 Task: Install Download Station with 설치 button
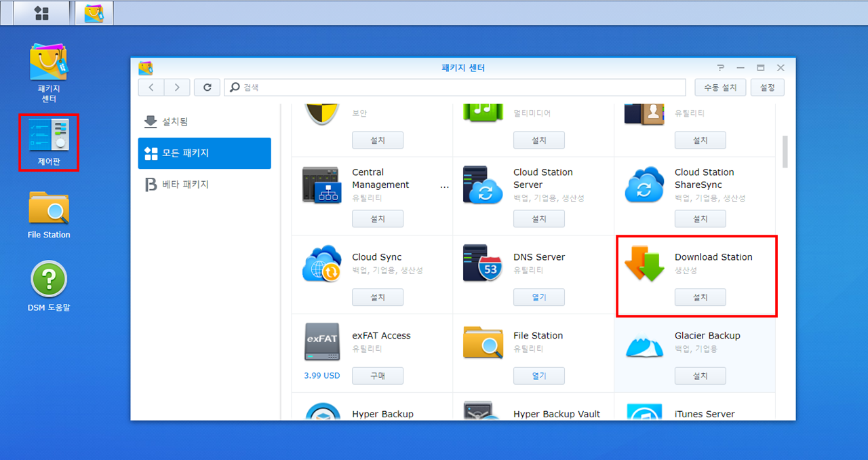click(701, 297)
